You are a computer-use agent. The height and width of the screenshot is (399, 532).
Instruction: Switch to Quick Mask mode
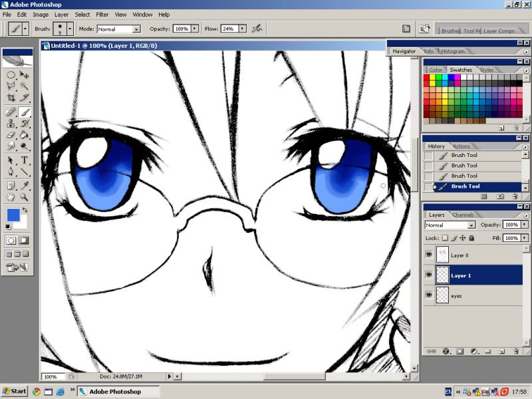(x=23, y=241)
